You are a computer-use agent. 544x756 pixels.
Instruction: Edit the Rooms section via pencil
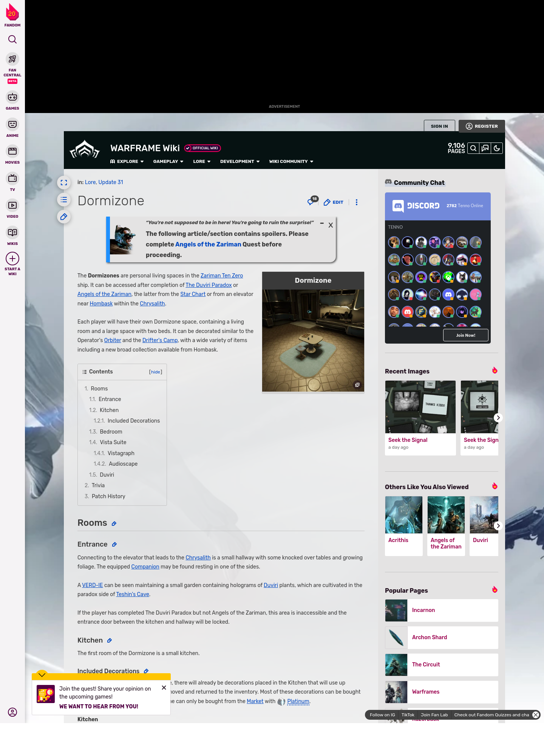pos(114,524)
